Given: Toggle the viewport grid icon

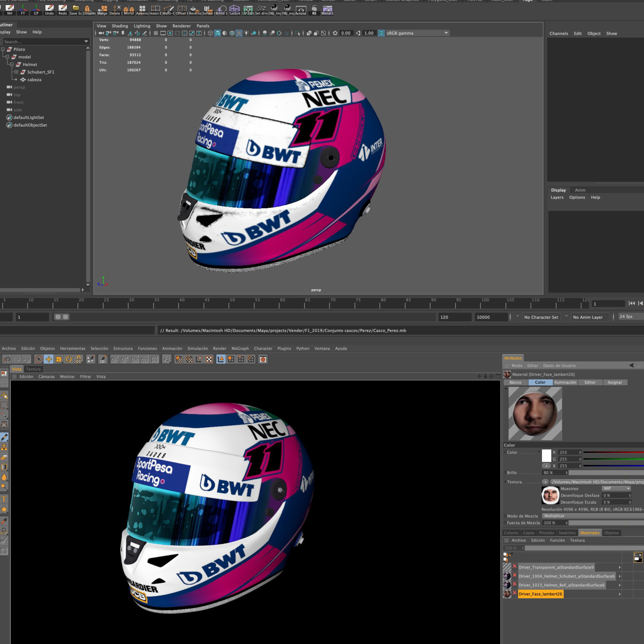Looking at the screenshot, I should tap(156, 33).
